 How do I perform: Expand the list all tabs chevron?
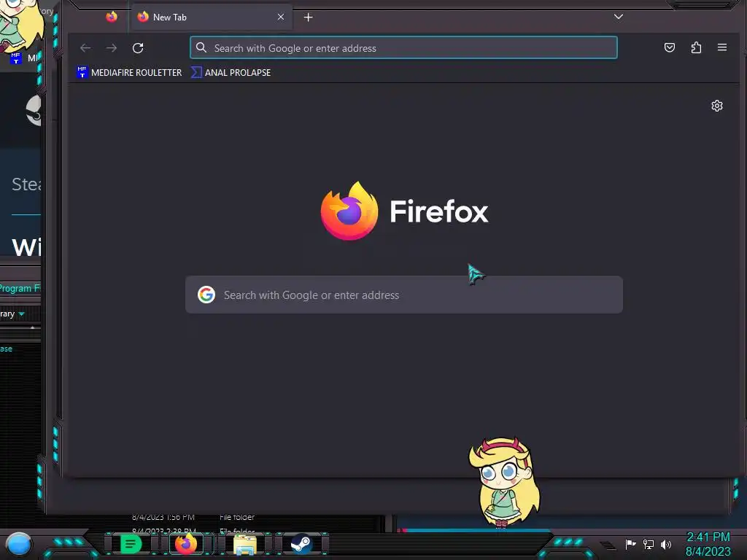coord(619,17)
